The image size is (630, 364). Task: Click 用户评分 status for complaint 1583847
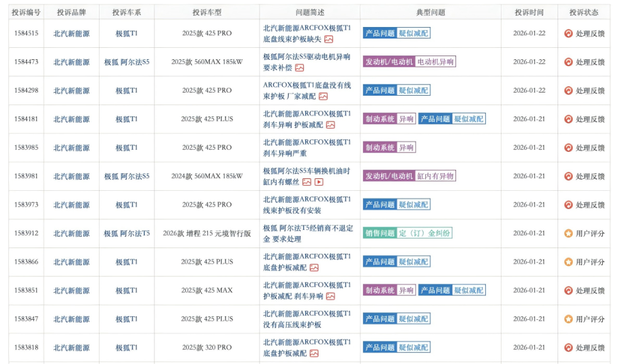point(590,319)
